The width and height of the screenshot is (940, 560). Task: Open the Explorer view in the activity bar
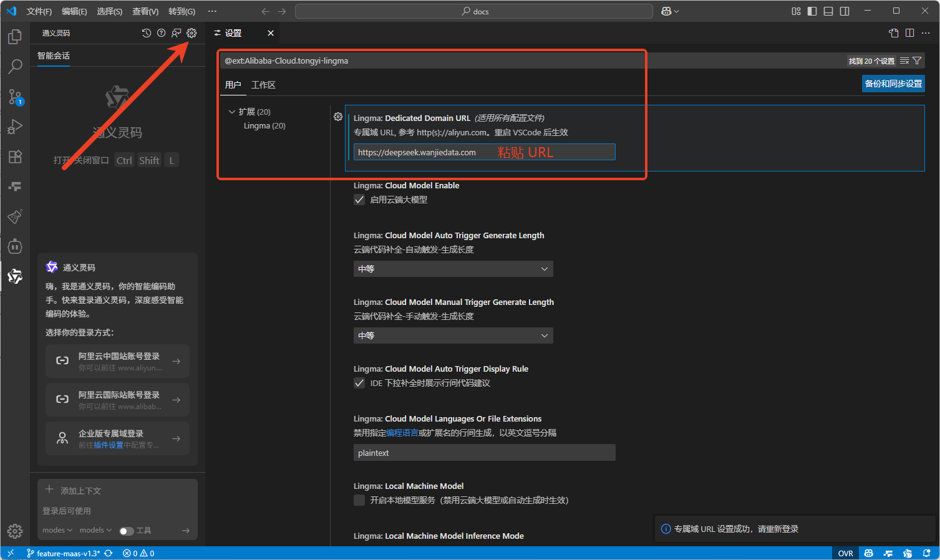pos(15,37)
